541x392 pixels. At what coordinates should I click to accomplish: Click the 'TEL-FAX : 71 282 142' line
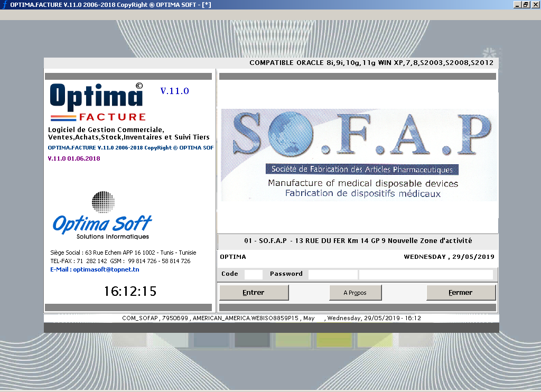tap(120, 261)
